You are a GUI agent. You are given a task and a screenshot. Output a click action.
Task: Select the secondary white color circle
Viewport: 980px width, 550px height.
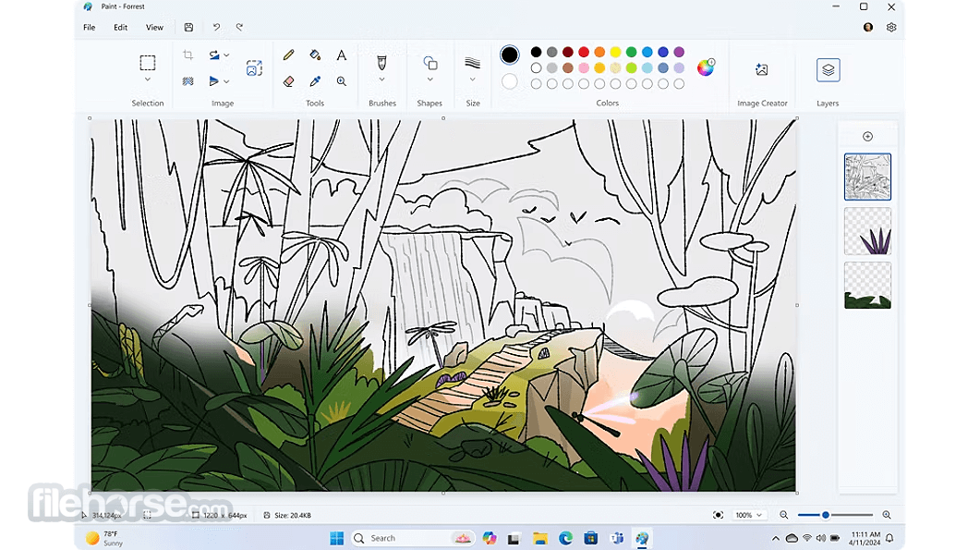(x=509, y=81)
